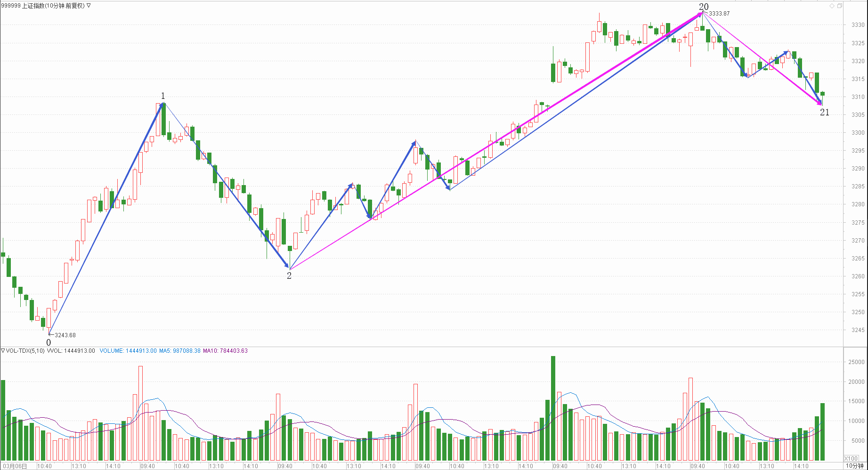Click the VOLUME value label in indicator header

128,351
